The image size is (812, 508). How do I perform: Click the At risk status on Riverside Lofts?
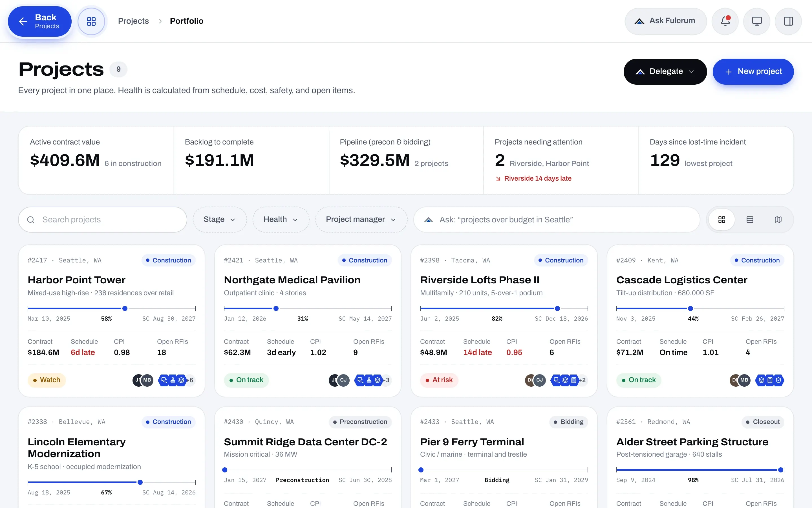pos(439,380)
